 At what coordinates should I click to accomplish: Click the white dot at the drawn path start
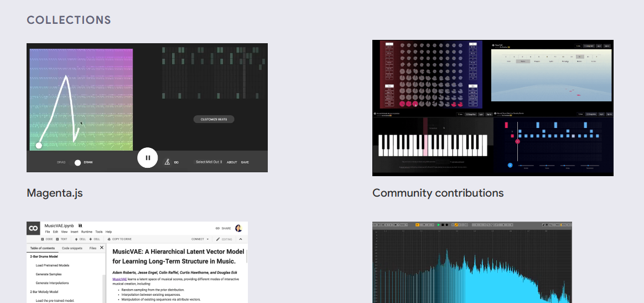(39, 145)
